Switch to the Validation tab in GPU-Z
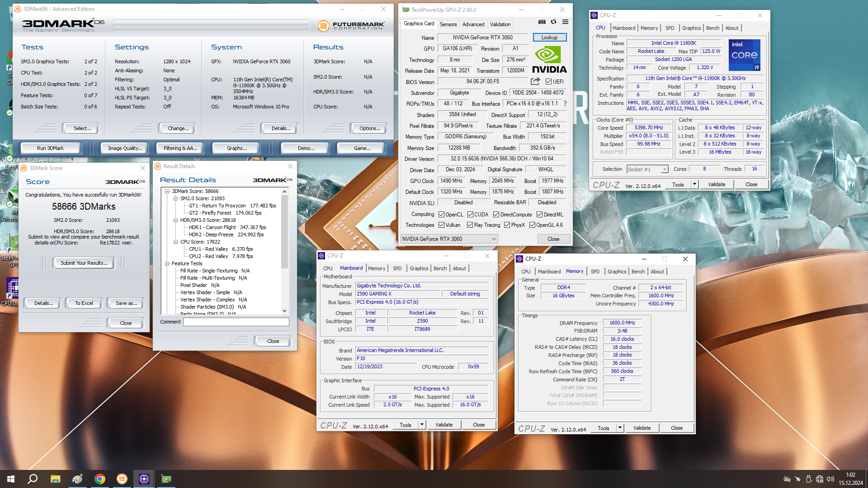868x488 pixels. point(500,24)
